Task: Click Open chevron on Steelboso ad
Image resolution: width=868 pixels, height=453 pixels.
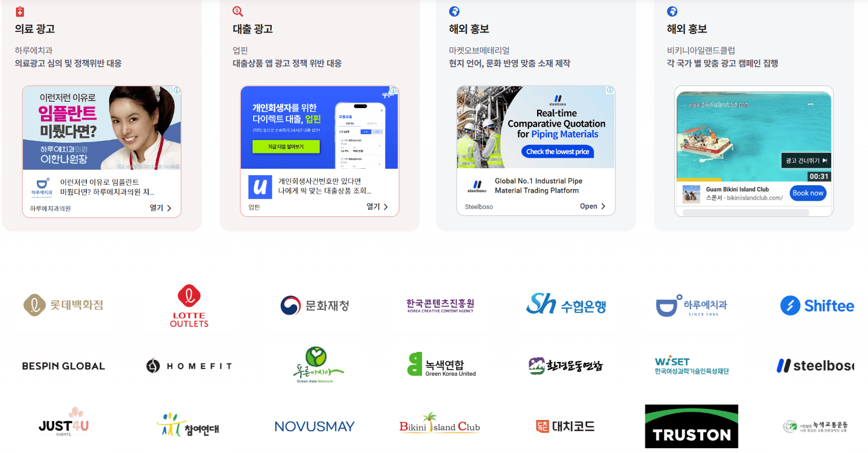Action: point(593,206)
